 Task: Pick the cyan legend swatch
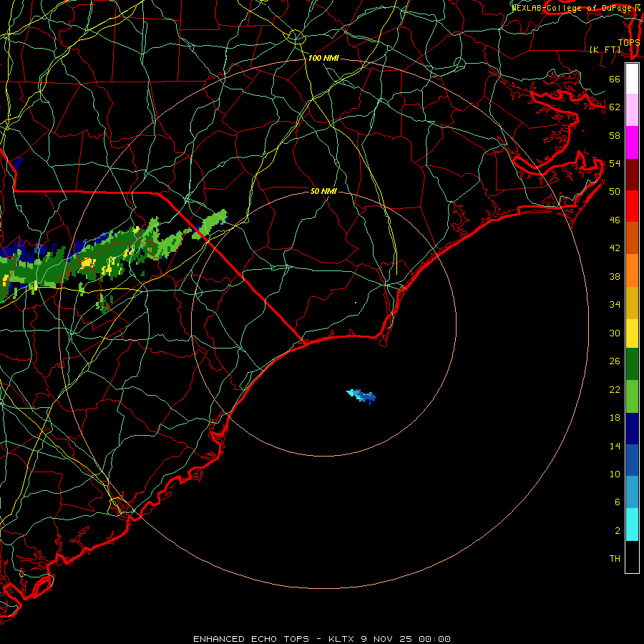pyautogui.click(x=632, y=525)
